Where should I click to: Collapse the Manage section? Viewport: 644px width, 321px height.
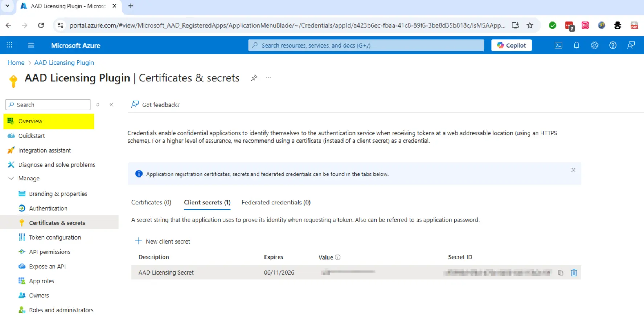click(x=11, y=179)
